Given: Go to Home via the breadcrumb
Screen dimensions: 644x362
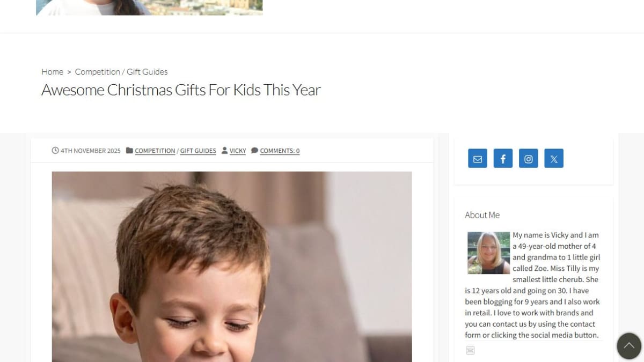Looking at the screenshot, I should (x=52, y=72).
